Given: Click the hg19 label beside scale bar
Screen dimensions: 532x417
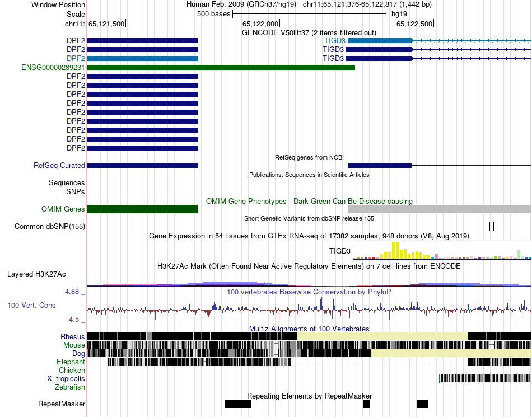Looking at the screenshot, I should click(399, 14).
